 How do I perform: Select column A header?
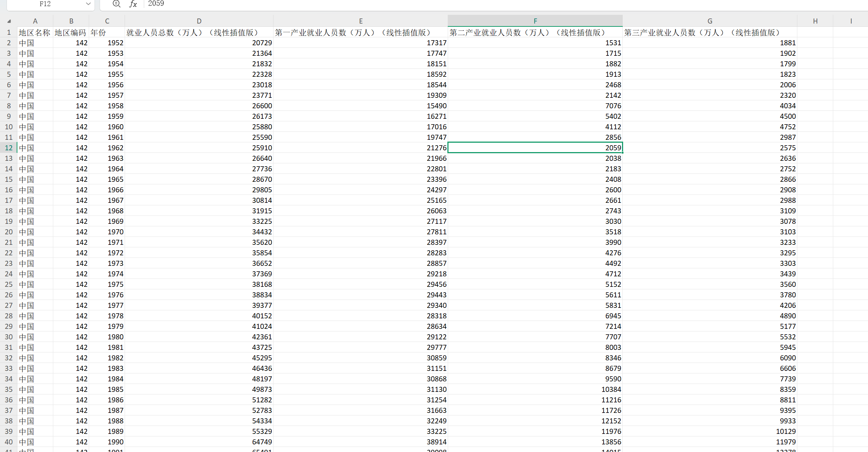click(x=35, y=21)
